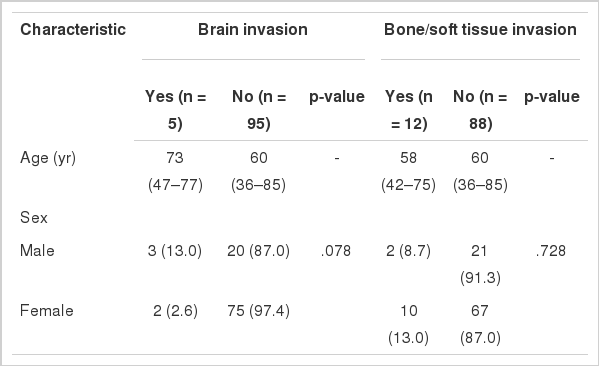
Task: Select the Brain invasion header
Action: 253,29
